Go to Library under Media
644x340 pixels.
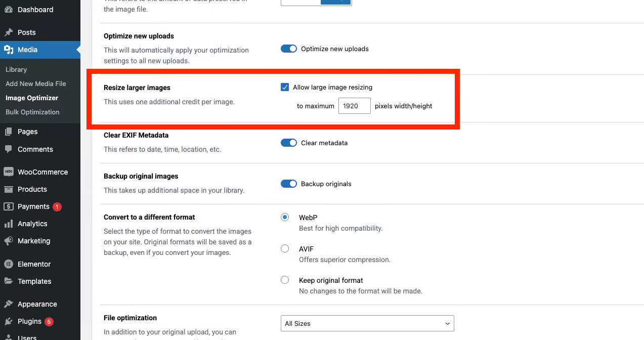(x=16, y=70)
